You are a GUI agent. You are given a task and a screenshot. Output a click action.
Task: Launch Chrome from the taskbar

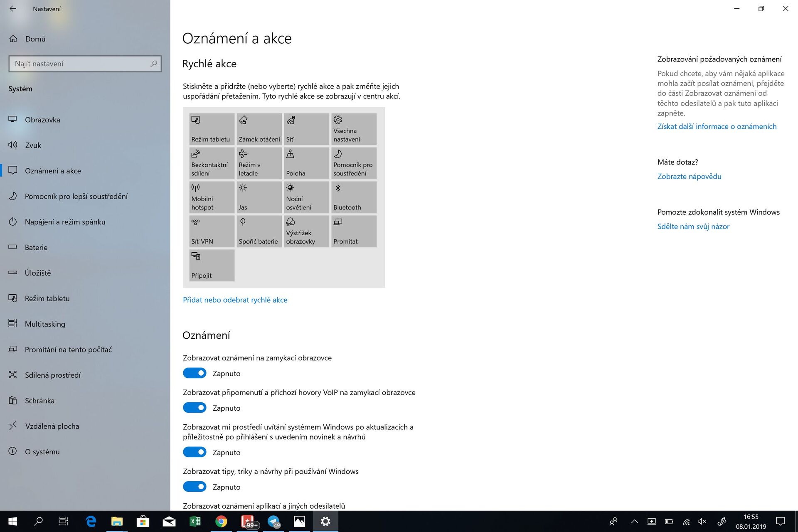click(222, 521)
